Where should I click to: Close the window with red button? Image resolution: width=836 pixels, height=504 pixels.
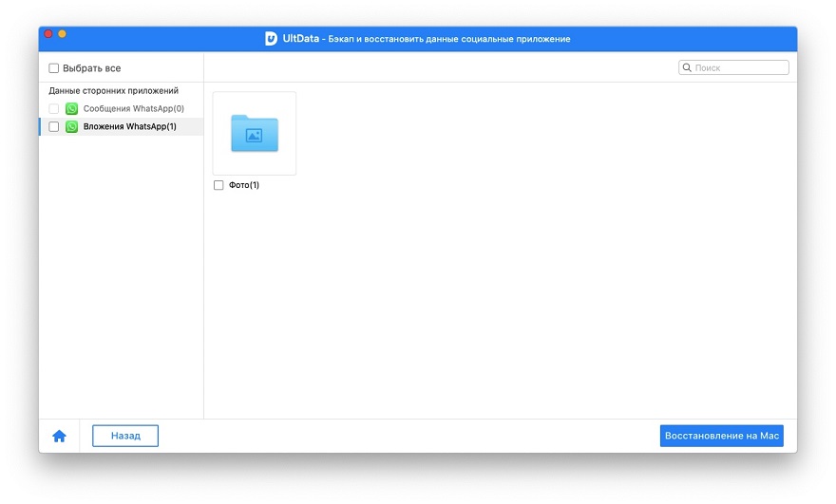coord(48,33)
